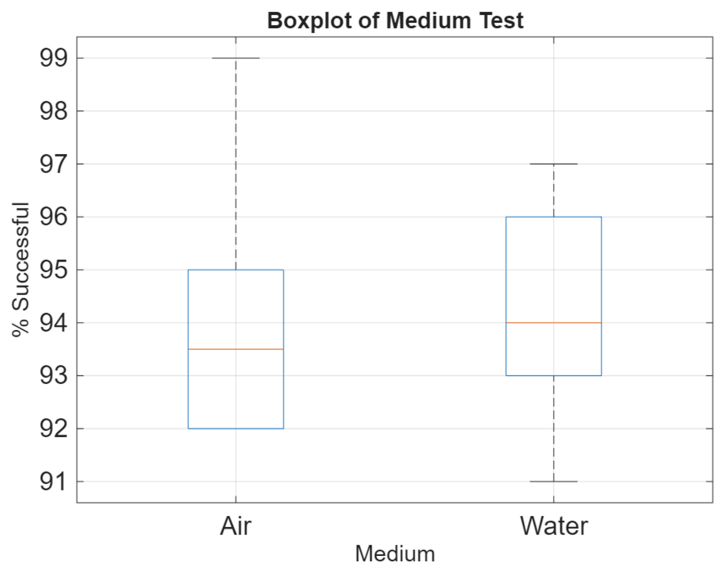Select the '% Successful' y-axis label
The height and width of the screenshot is (576, 728).
point(20,269)
